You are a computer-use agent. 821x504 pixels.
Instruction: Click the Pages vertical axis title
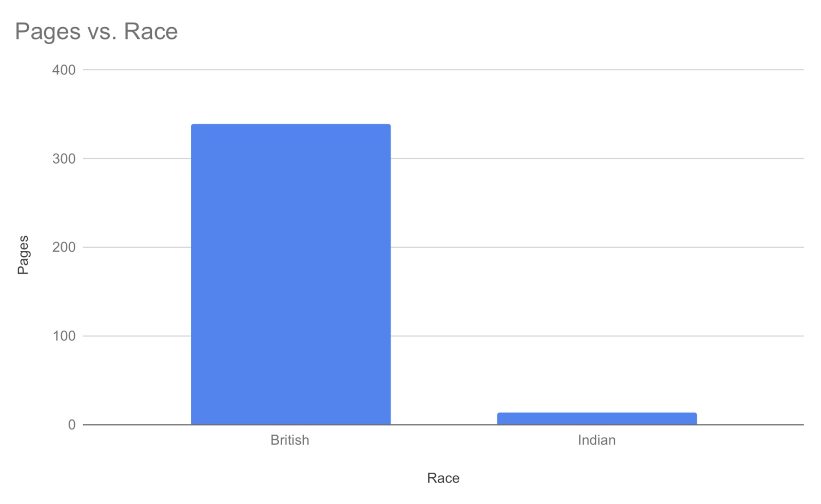(x=23, y=255)
